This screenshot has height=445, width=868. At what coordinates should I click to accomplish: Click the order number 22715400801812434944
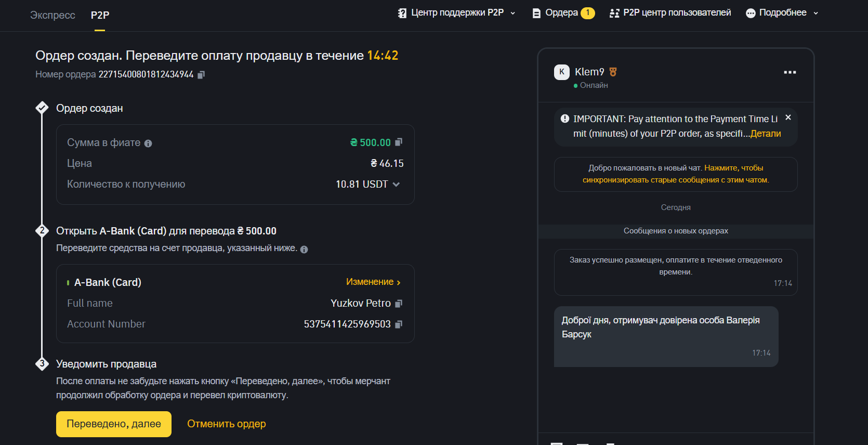click(146, 74)
